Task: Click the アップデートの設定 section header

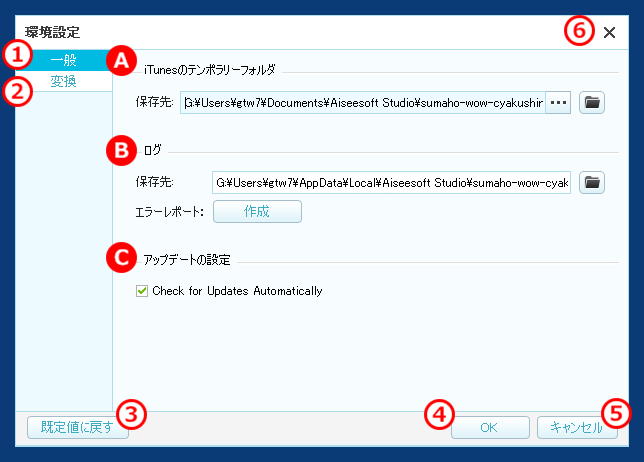Action: click(x=188, y=260)
